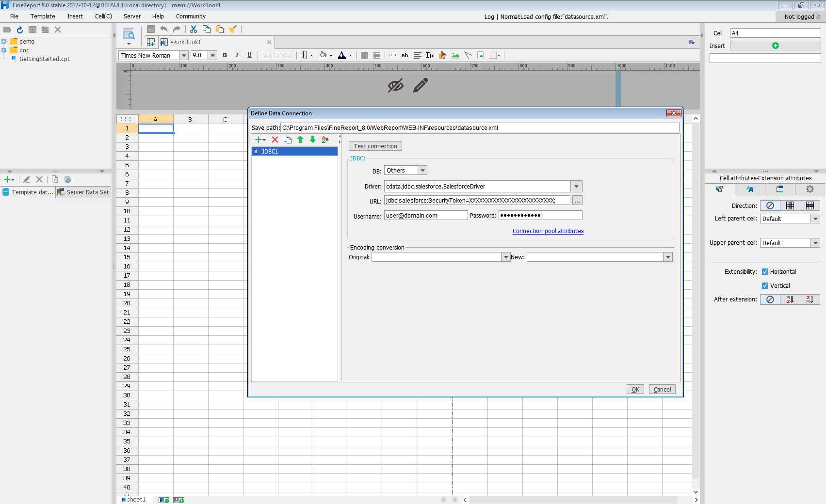Uncheck the Vertical extensibility checkbox
826x504 pixels.
765,286
